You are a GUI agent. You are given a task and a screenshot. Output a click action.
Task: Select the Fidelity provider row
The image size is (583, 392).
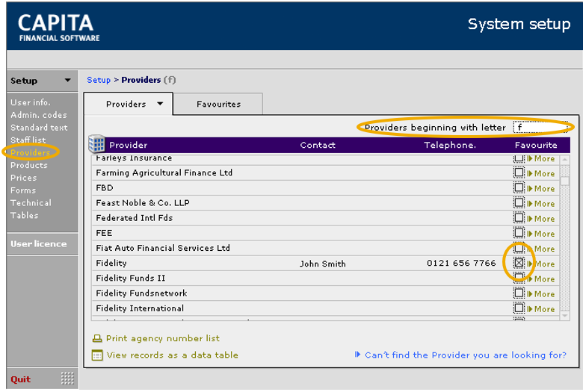coord(326,263)
